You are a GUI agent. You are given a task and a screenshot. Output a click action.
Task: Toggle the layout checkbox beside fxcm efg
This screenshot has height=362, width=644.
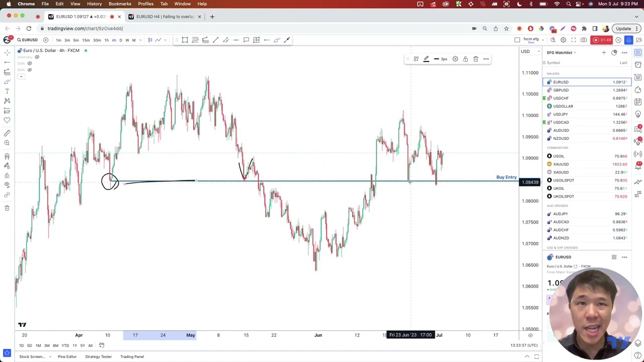pos(517,40)
